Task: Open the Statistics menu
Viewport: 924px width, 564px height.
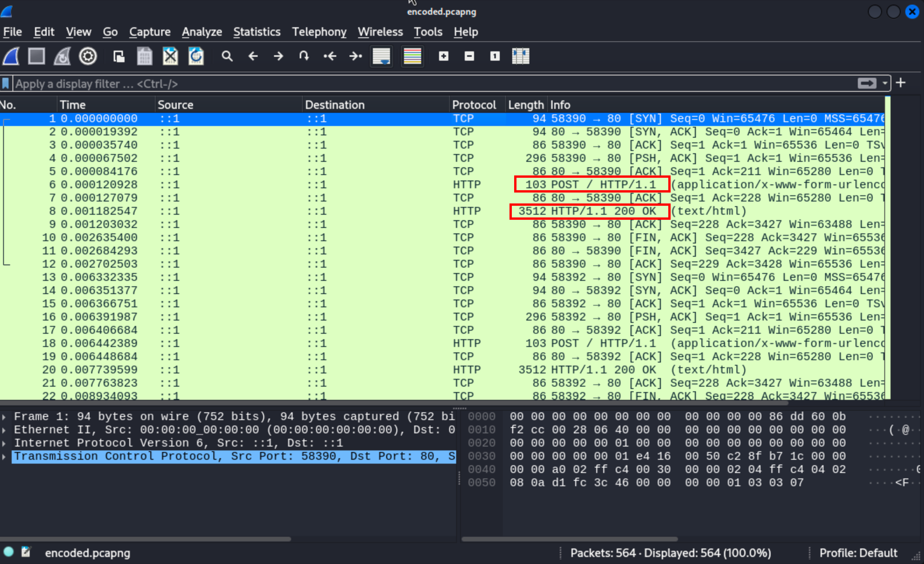Action: (257, 32)
